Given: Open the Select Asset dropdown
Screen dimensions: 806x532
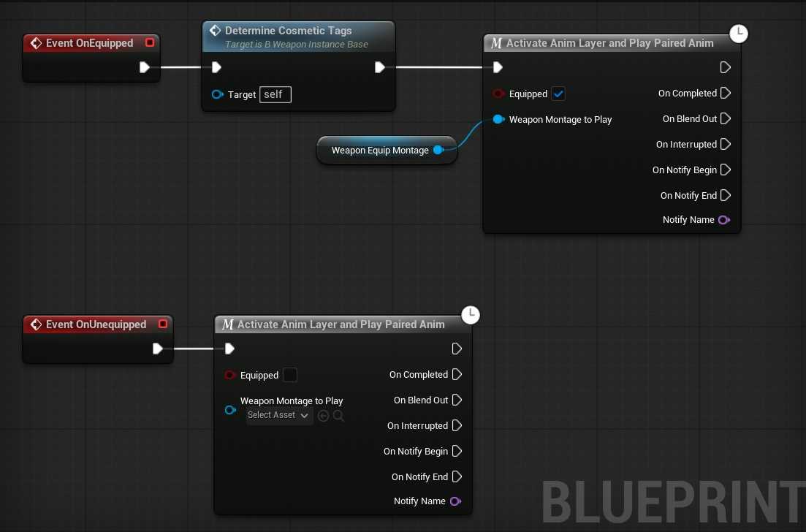Looking at the screenshot, I should point(278,416).
